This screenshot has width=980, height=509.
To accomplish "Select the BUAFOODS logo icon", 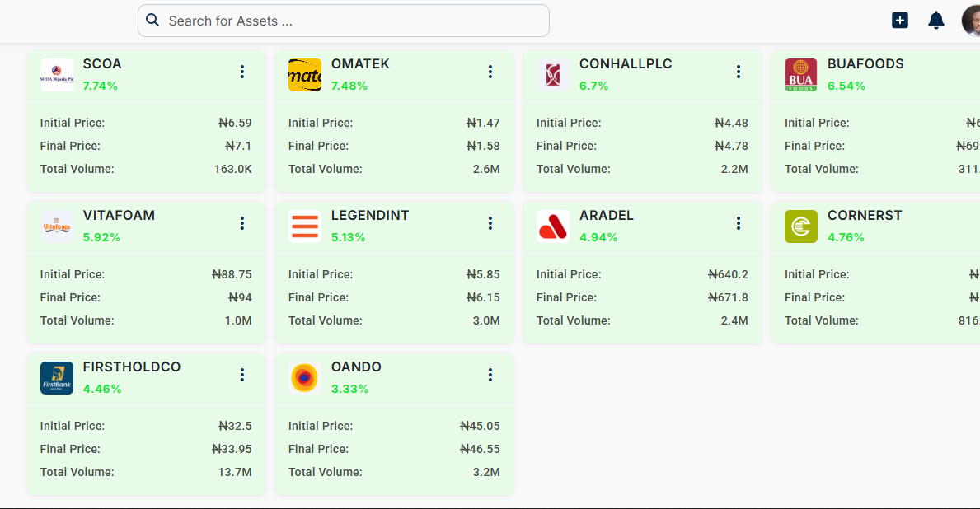I will 801,75.
